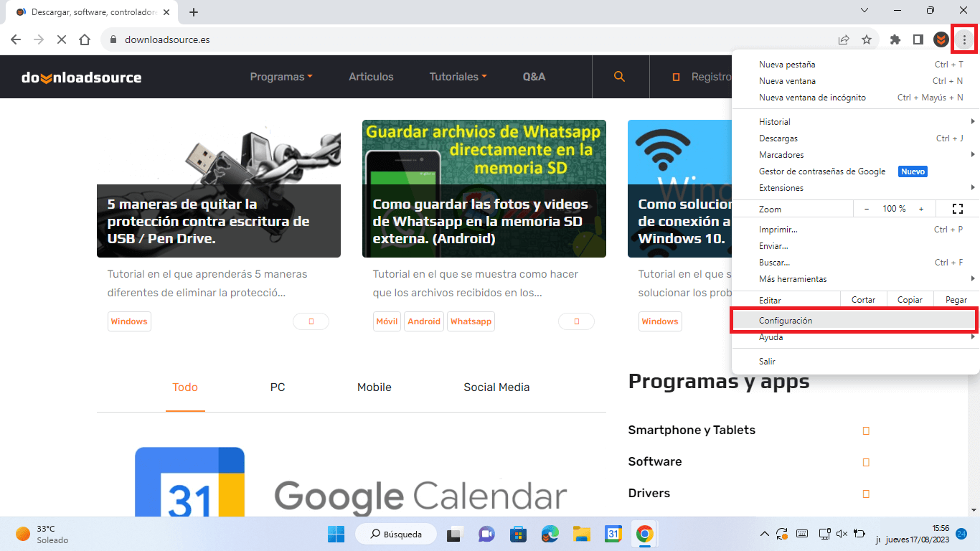Expand the Historial submenu
The image size is (980, 551).
855,122
